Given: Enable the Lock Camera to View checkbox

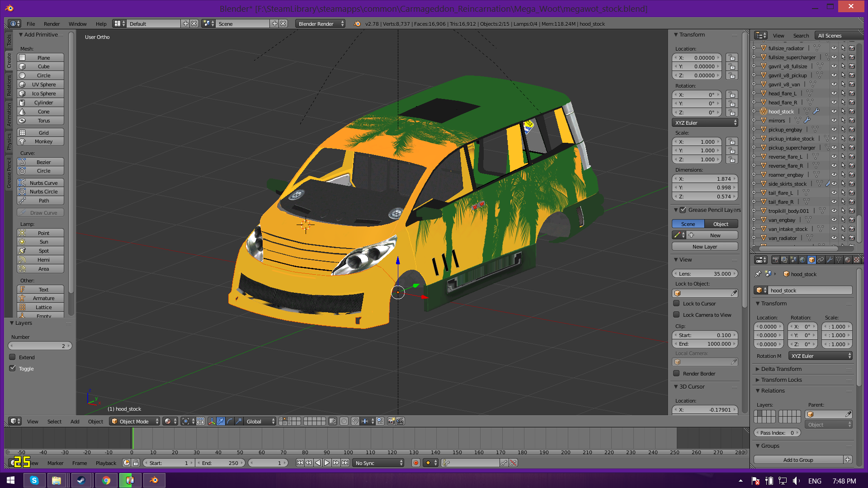Looking at the screenshot, I should (x=676, y=314).
